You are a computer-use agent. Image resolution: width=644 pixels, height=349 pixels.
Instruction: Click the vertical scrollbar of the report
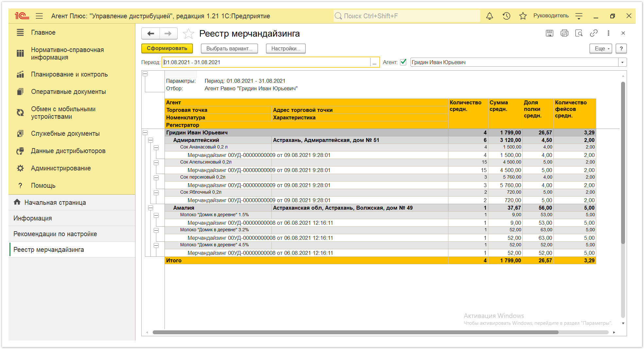click(623, 163)
